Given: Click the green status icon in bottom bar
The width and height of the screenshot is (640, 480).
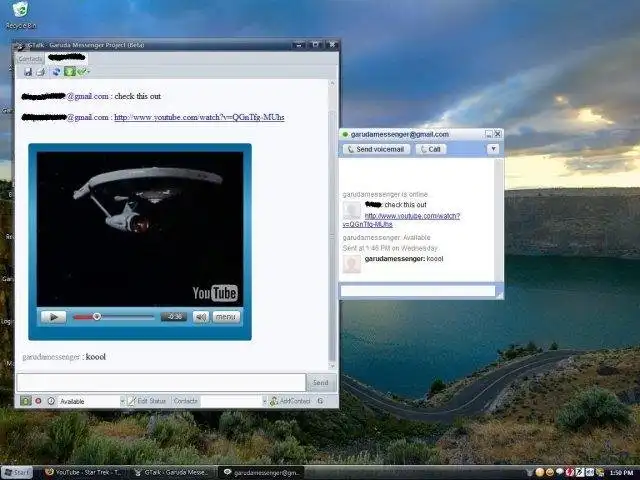Looking at the screenshot, I should 25,401.
